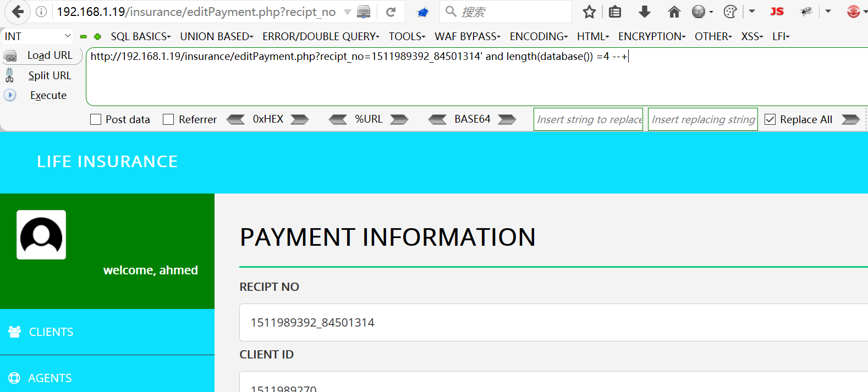This screenshot has width=868, height=392.
Task: Click the CLIENT ID input field
Action: [553, 382]
